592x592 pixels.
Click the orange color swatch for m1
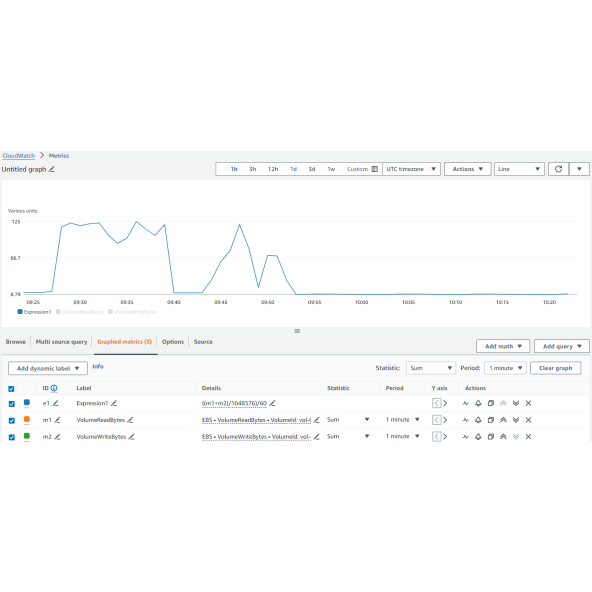click(27, 419)
